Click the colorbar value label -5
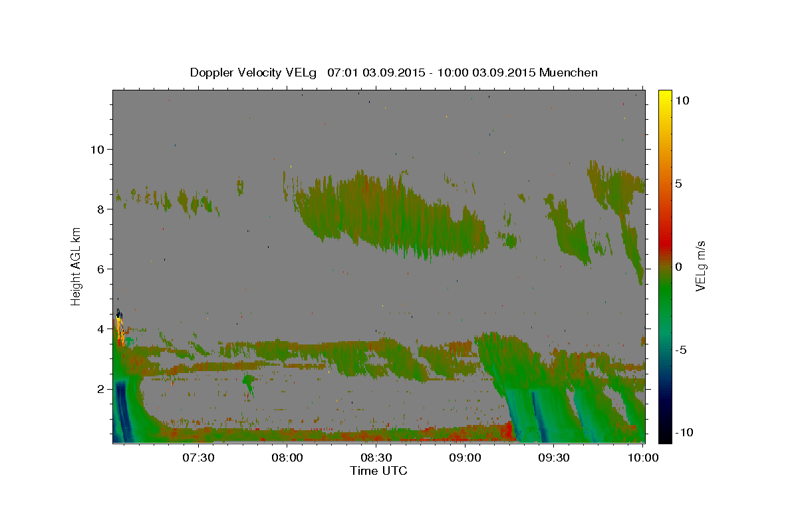The width and height of the screenshot is (798, 532). point(682,350)
